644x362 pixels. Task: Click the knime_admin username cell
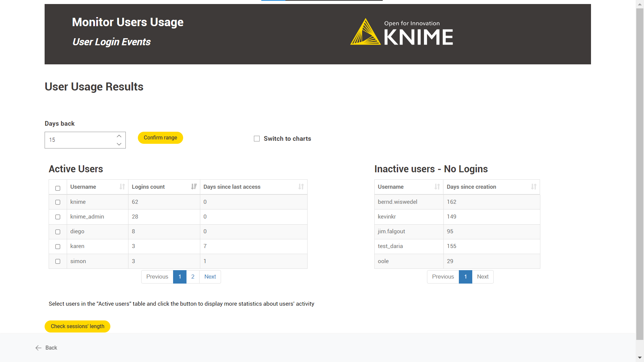point(98,217)
